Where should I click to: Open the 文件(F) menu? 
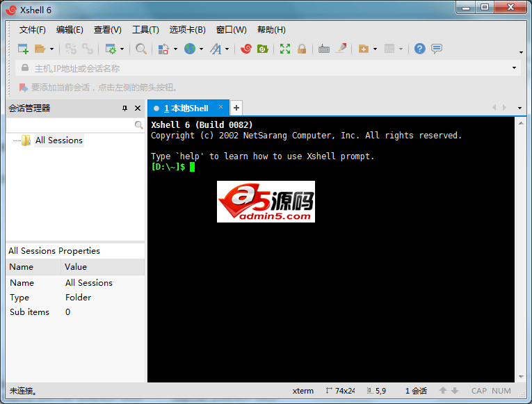tap(33, 30)
